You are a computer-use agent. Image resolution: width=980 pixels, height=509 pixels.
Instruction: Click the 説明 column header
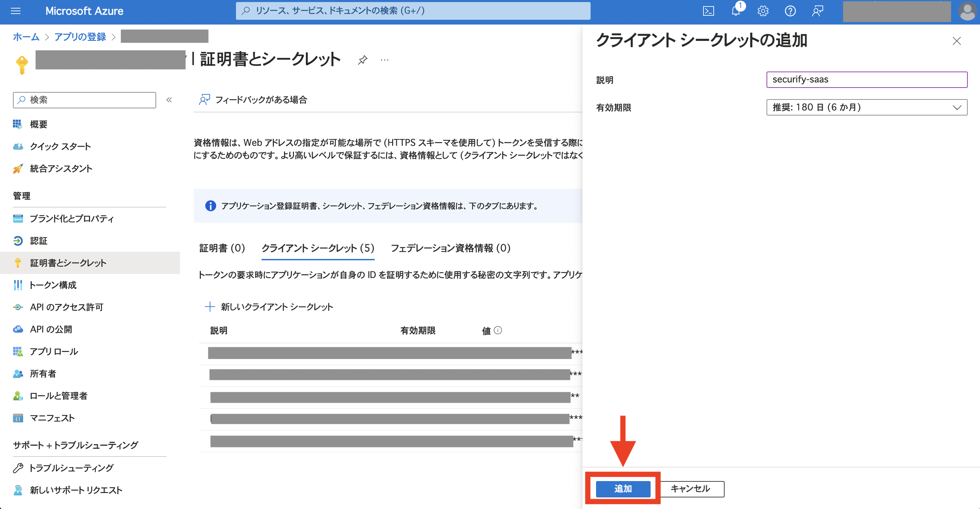219,330
